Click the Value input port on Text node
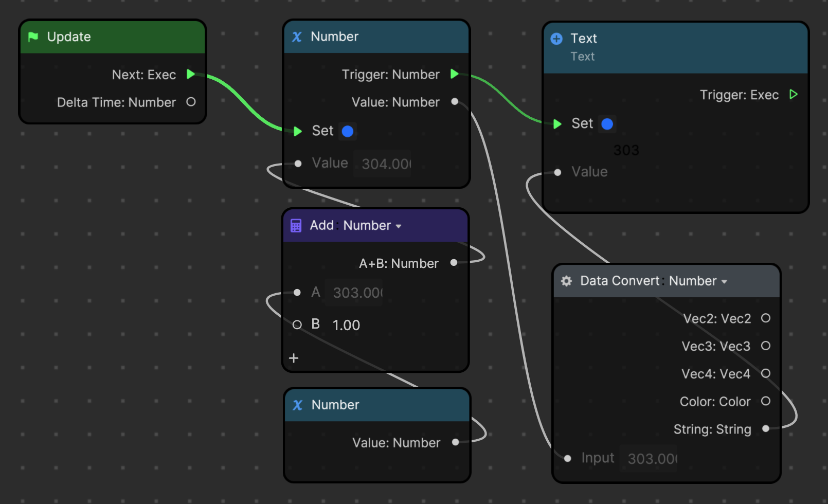The width and height of the screenshot is (828, 504). (557, 172)
